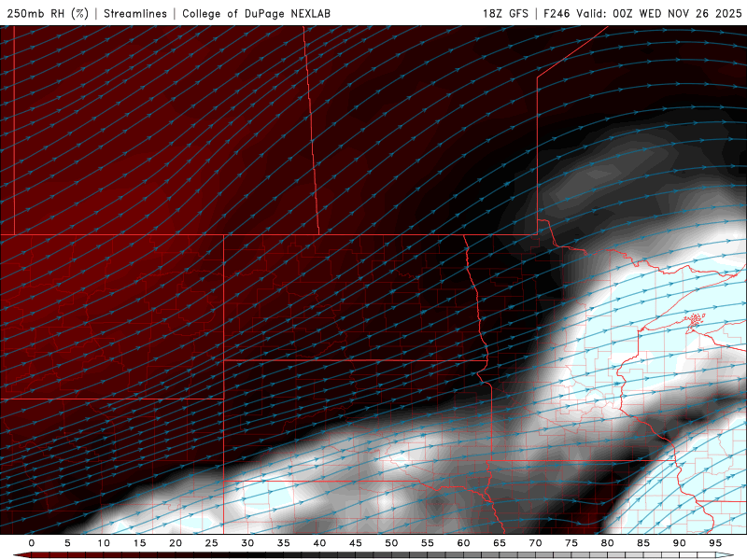This screenshot has width=747, height=560.
Task: Click the small island cluster in Lake Superior
Action: pyautogui.click(x=695, y=319)
